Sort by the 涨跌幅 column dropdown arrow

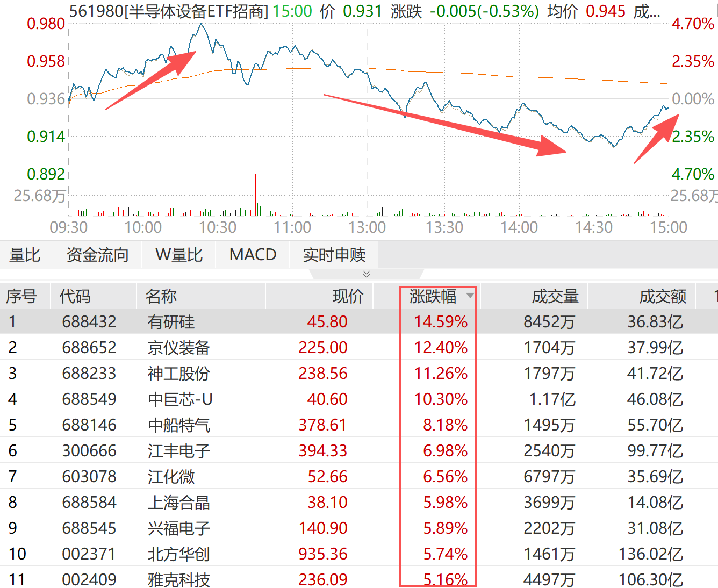click(x=470, y=296)
